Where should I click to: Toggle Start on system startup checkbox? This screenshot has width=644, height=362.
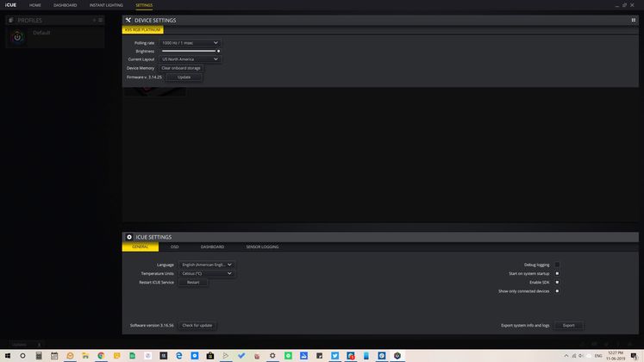(557, 273)
